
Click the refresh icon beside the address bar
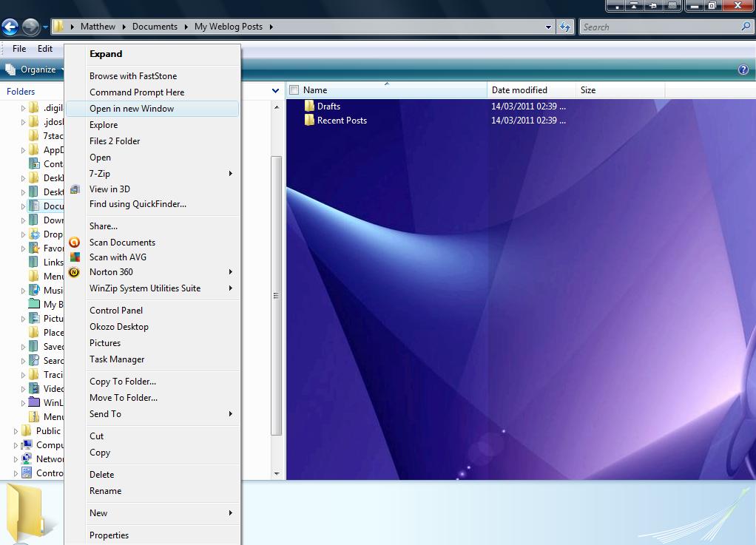[x=564, y=27]
